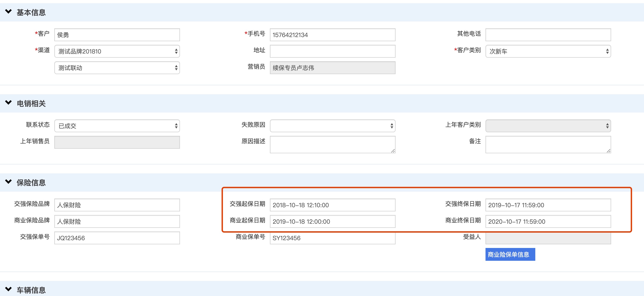Open the 联系状态 dropdown showing 已成交
The height and width of the screenshot is (296, 644).
point(117,126)
